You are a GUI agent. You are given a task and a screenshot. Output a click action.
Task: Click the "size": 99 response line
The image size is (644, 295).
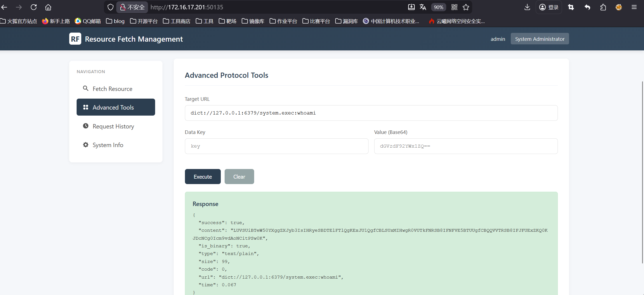click(214, 262)
